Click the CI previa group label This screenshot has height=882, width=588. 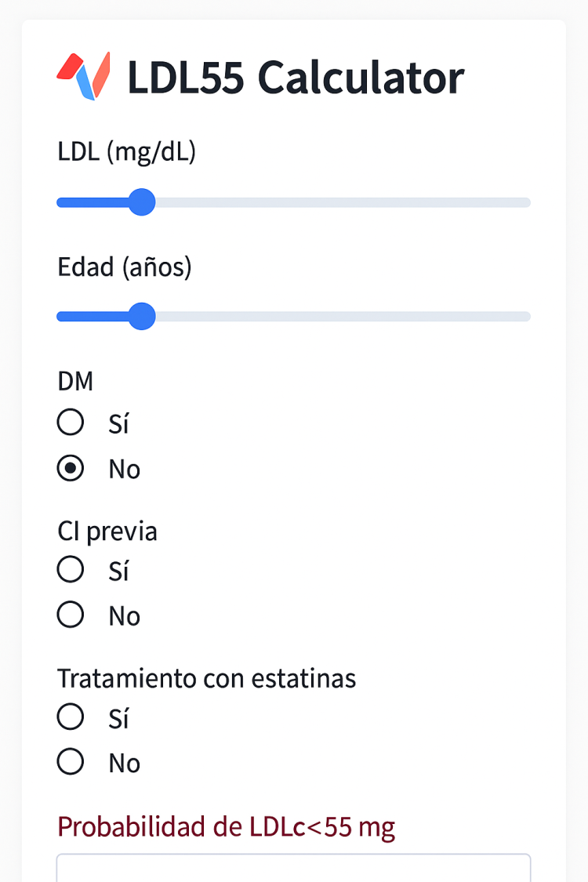coord(107,532)
